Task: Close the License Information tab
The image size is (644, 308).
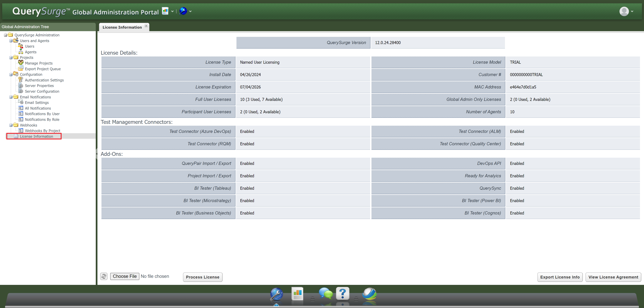Action: pyautogui.click(x=146, y=26)
